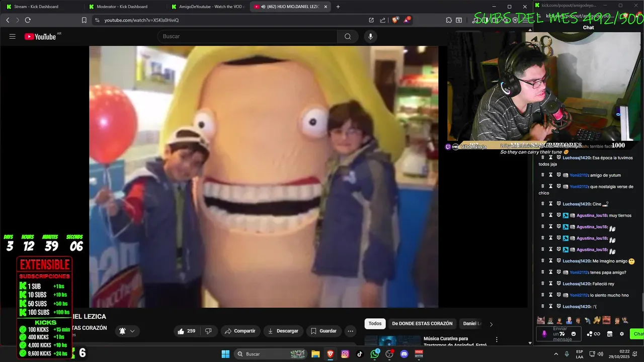Viewport: 644px width, 362px height.
Task: Open Voicemeeter from the taskbar
Action: pyautogui.click(x=419, y=354)
